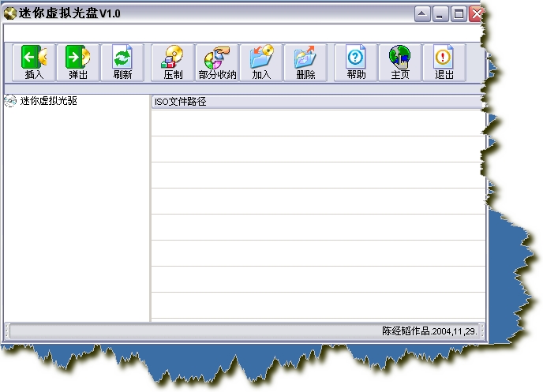Minimize the 迷你虚拟光盘 window

coord(440,14)
